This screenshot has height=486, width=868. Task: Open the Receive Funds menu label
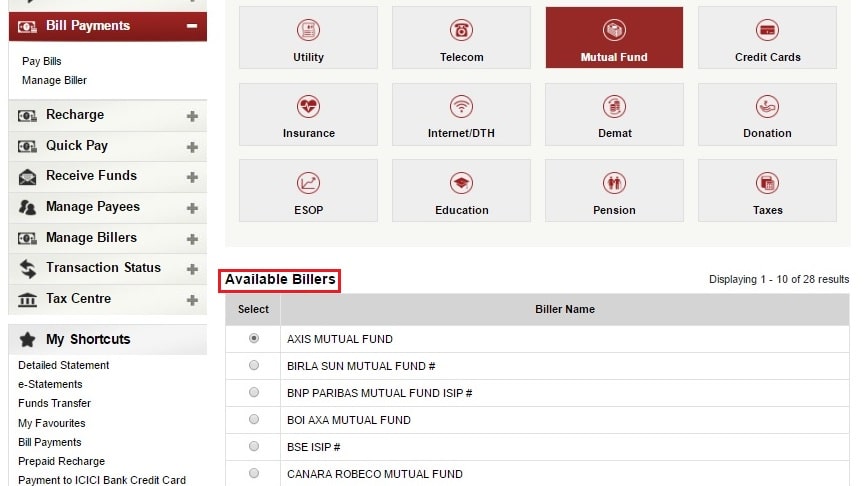(91, 175)
